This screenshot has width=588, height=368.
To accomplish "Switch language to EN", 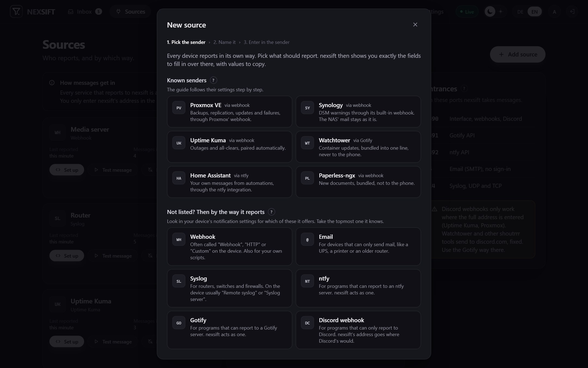I will [534, 12].
